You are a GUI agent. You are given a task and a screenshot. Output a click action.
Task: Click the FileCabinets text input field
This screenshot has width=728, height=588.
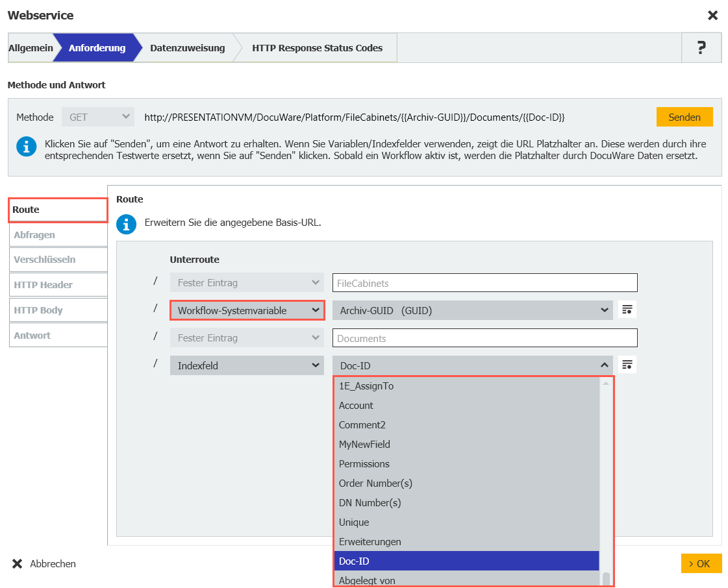(484, 283)
